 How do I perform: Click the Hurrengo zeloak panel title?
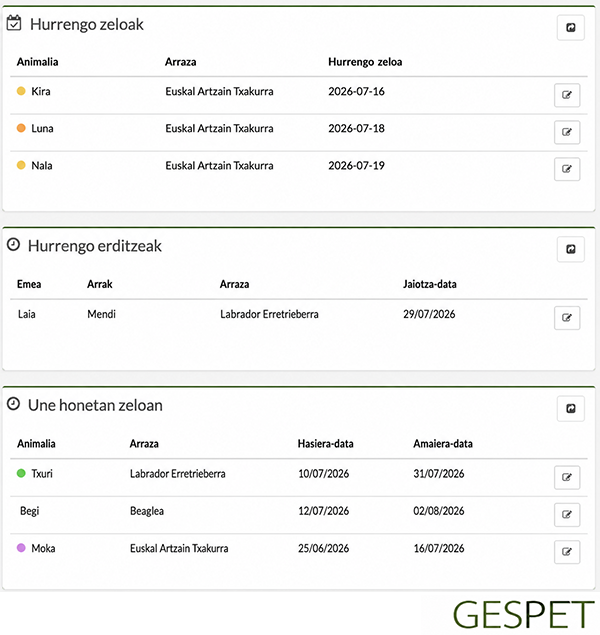[87, 24]
